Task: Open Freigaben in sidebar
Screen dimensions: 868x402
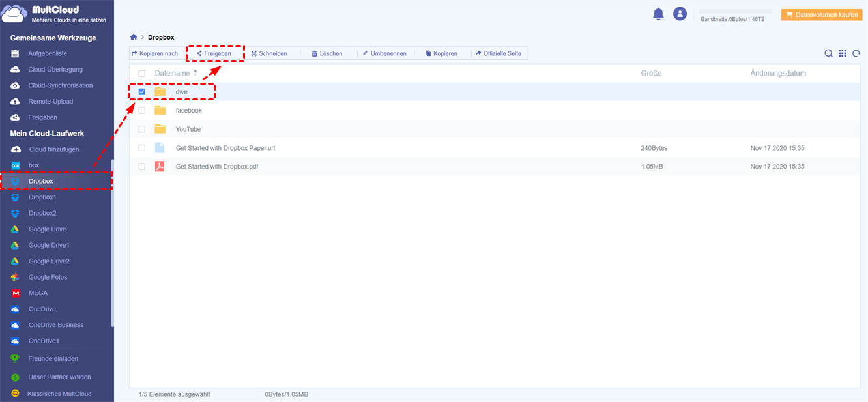Action: [42, 117]
